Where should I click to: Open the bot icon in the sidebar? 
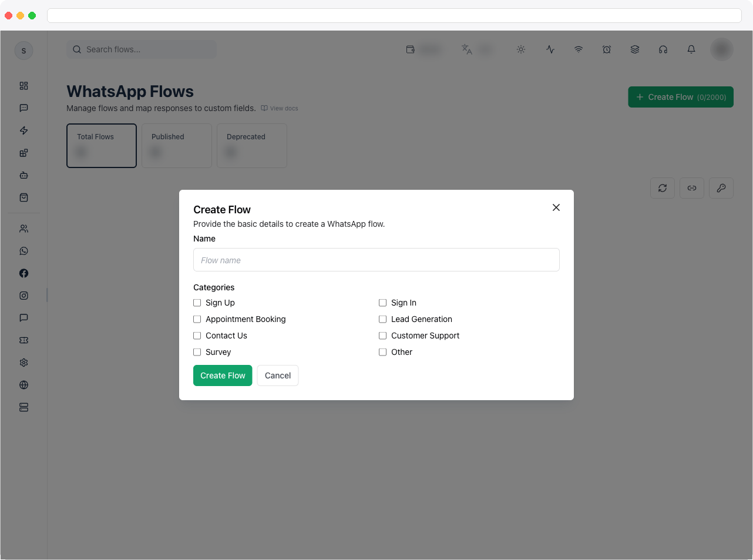point(23,175)
